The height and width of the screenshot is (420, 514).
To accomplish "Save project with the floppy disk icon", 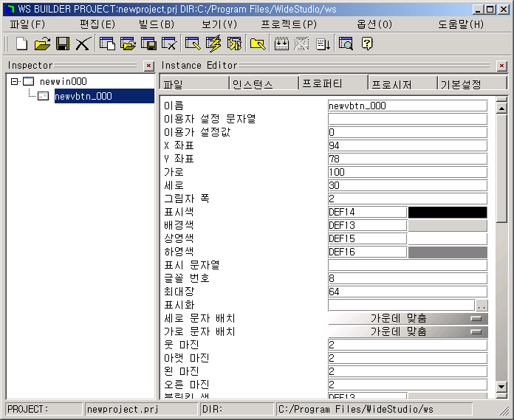I will coord(63,44).
